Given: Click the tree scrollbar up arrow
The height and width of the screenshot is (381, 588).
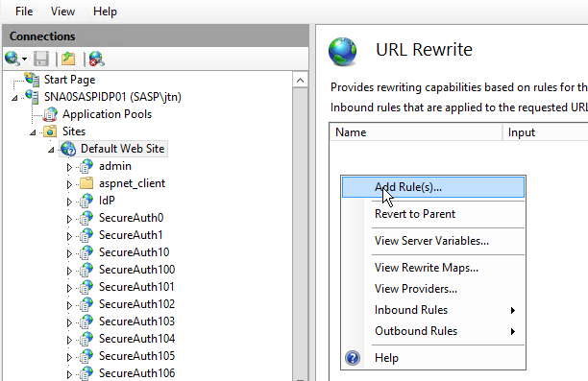Looking at the screenshot, I should click(x=300, y=81).
